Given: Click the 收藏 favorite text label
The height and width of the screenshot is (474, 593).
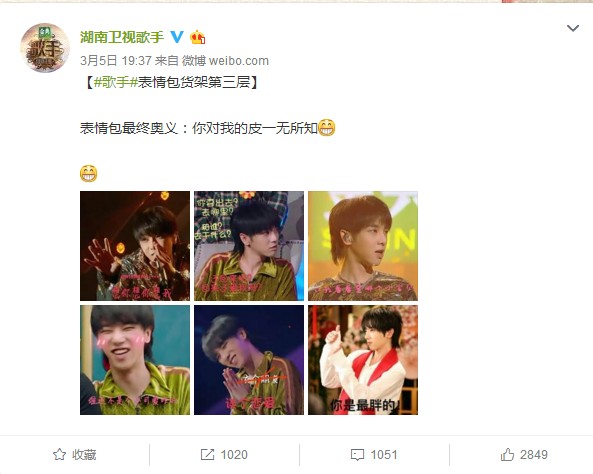Looking at the screenshot, I should click(x=84, y=454).
